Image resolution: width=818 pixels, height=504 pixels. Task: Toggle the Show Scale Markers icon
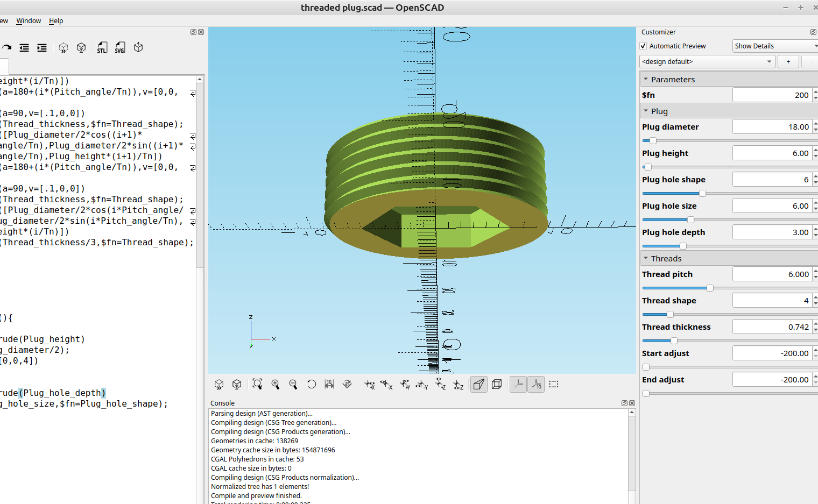536,384
